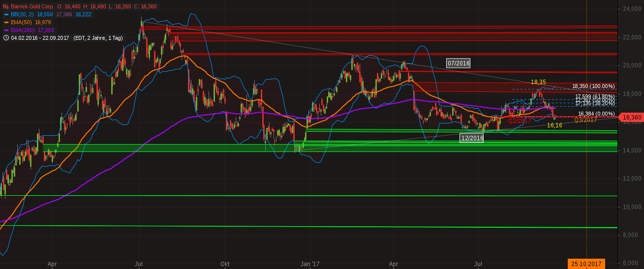Screen dimensions: 644x269
Task: Select the 16,384 (0.00%) Fibonacci level label
Action: [x=596, y=114]
